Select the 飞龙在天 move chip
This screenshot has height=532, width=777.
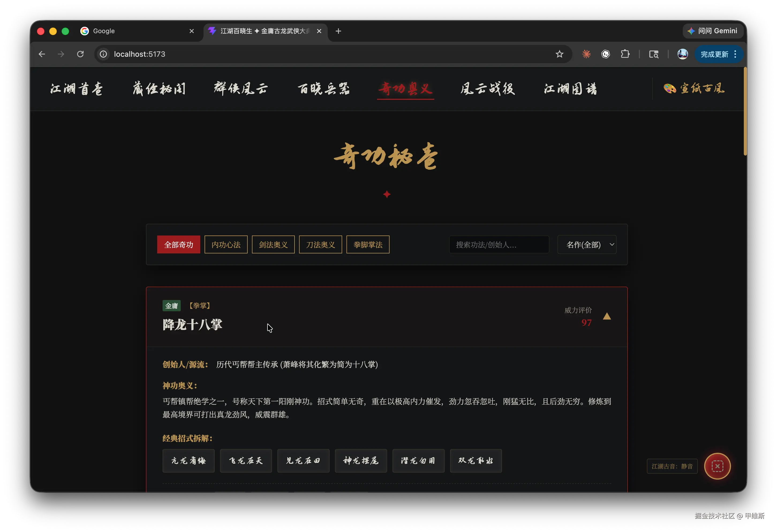click(x=246, y=461)
